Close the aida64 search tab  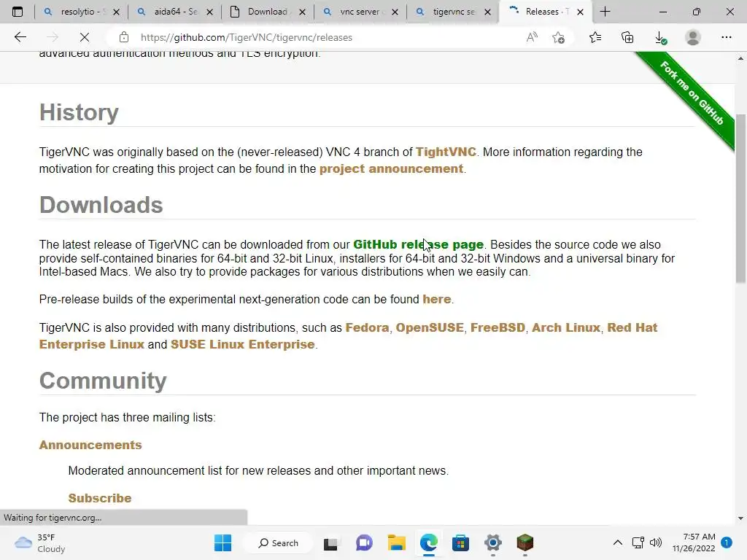pos(209,12)
